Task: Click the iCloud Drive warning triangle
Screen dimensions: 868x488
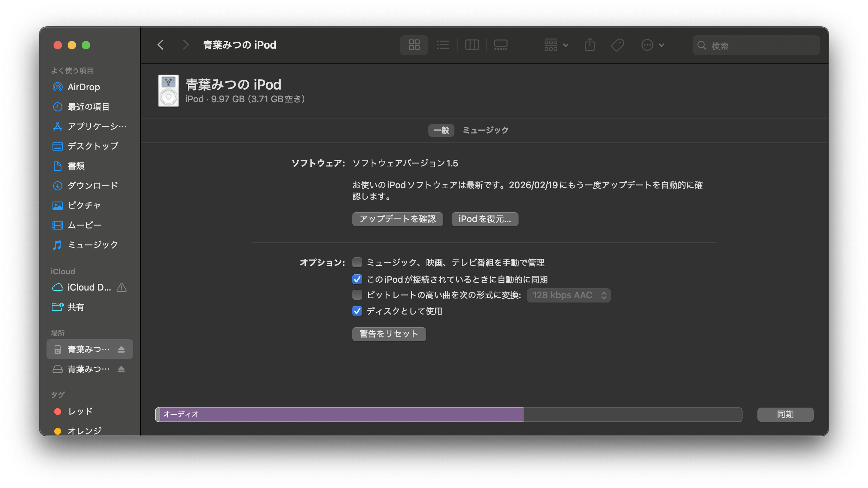Action: pos(122,287)
